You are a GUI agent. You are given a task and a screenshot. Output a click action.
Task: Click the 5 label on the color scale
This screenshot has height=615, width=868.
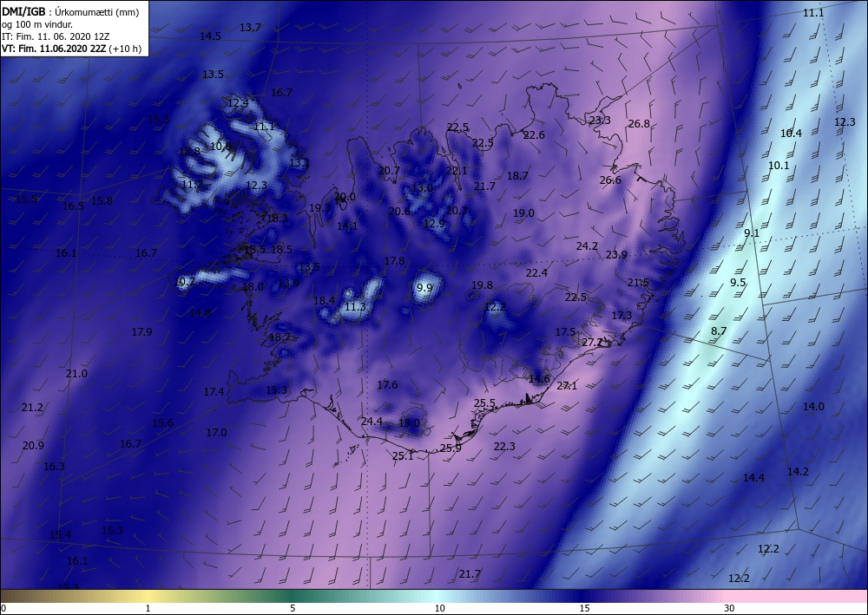coord(293,608)
